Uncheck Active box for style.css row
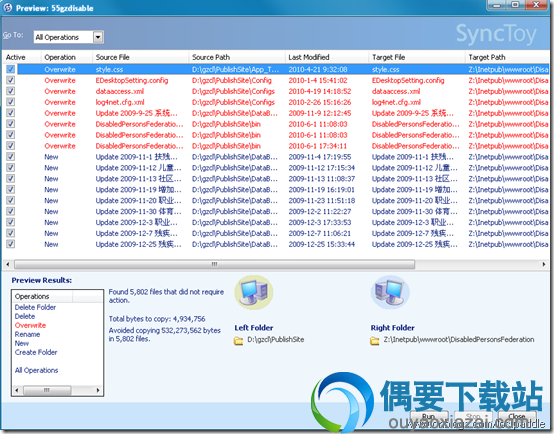Viewport: 554px width, 434px height. pos(11,69)
